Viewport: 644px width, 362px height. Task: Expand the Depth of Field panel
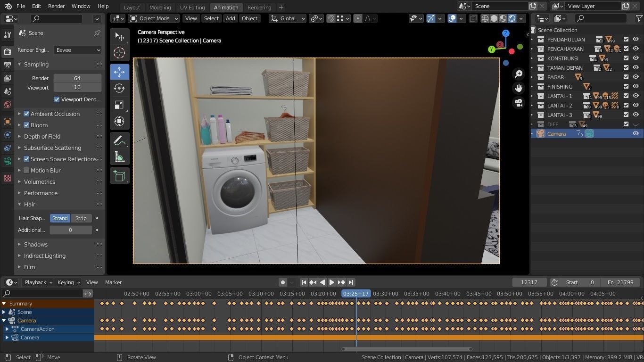[x=42, y=136]
